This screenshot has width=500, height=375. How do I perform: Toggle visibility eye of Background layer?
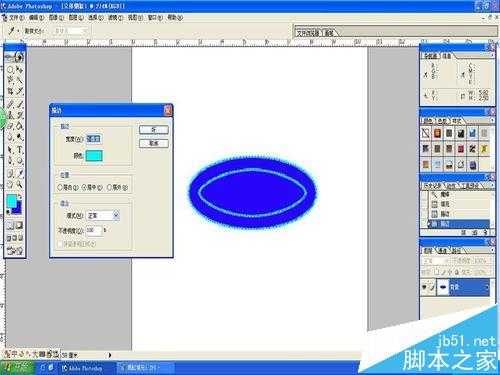coord(424,287)
